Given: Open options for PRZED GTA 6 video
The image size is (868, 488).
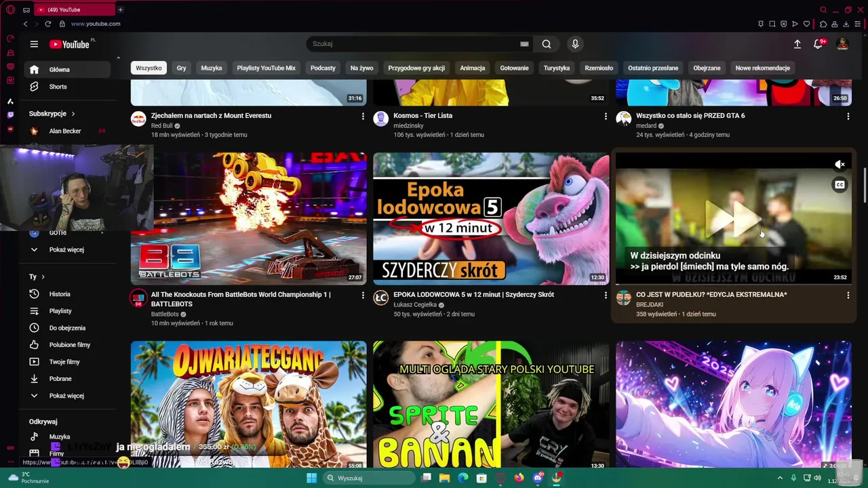Looking at the screenshot, I should point(848,117).
